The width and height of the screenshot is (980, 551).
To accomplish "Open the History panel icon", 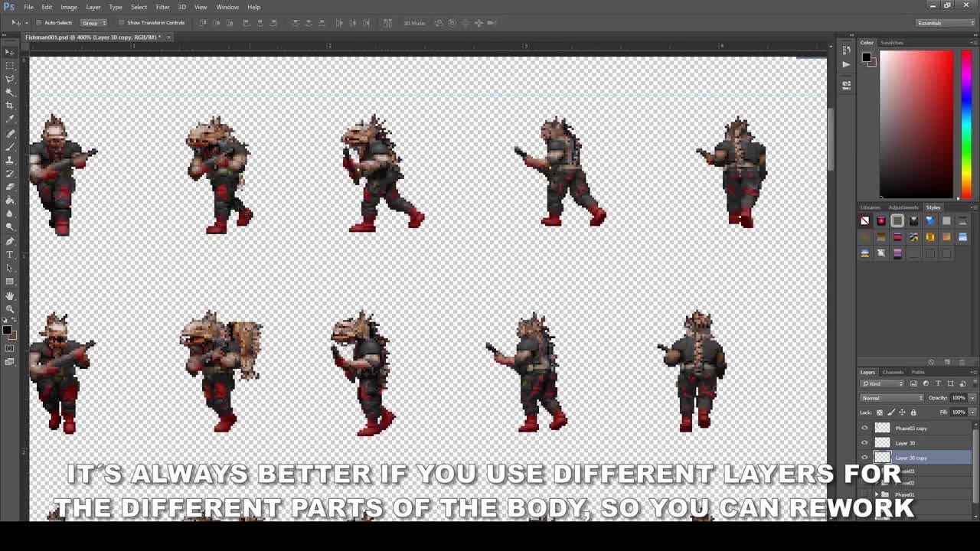I will (846, 51).
